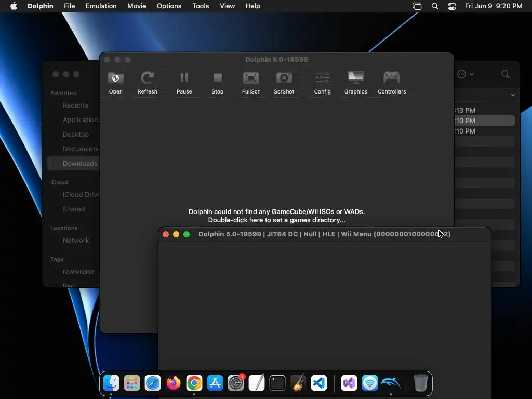This screenshot has width=532, height=399.
Task: Open the Movie menu
Action: (x=137, y=6)
